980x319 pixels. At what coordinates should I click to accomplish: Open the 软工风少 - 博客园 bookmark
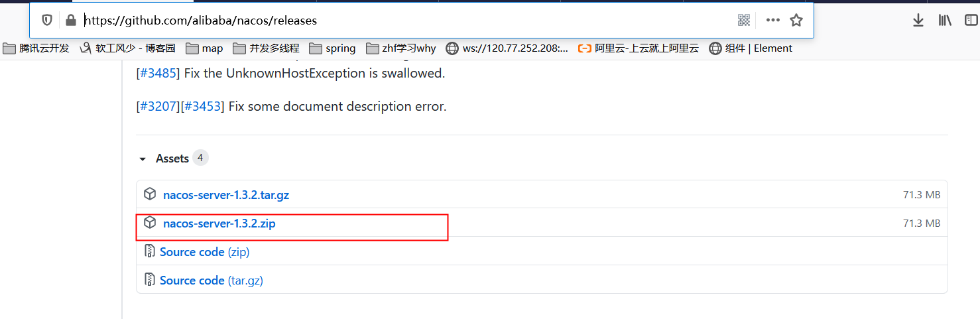[128, 48]
